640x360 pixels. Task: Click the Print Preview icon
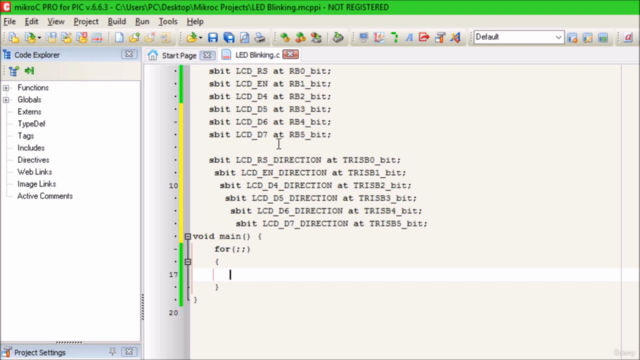(244, 38)
